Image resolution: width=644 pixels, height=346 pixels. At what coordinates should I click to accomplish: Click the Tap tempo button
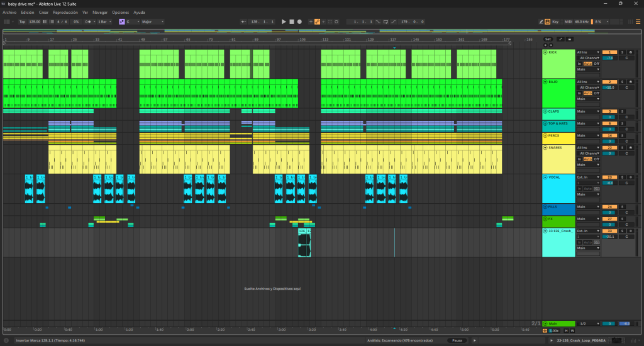pyautogui.click(x=22, y=21)
